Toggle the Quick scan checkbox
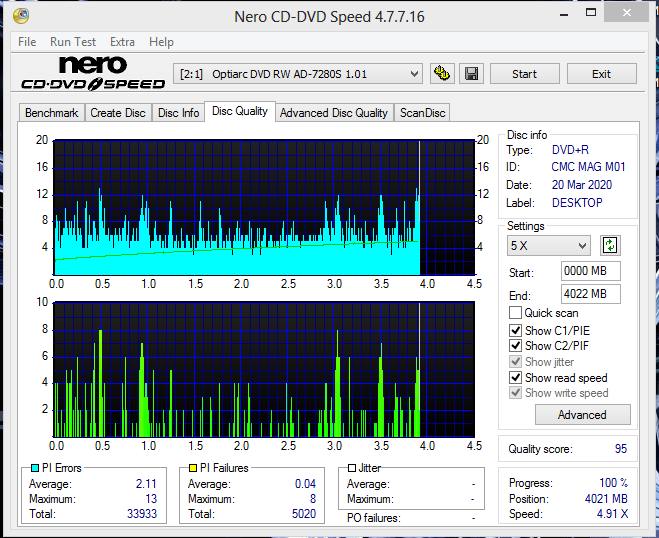Screen dimensions: 659x538 pyautogui.click(x=515, y=313)
